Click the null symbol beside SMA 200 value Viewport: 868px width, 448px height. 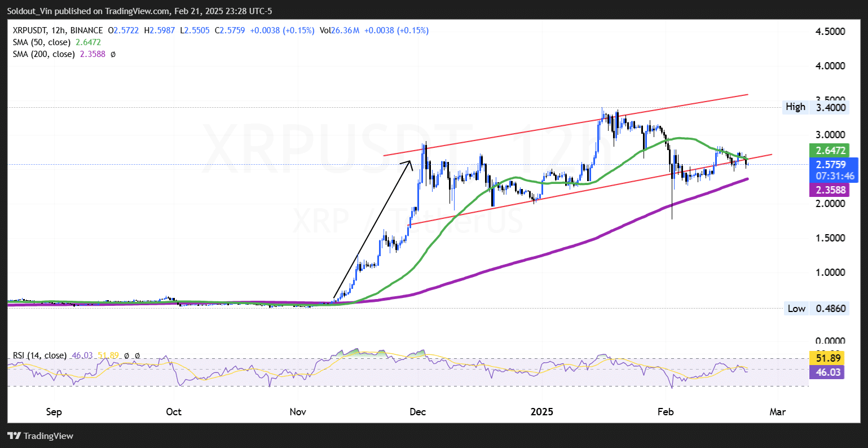(x=113, y=54)
